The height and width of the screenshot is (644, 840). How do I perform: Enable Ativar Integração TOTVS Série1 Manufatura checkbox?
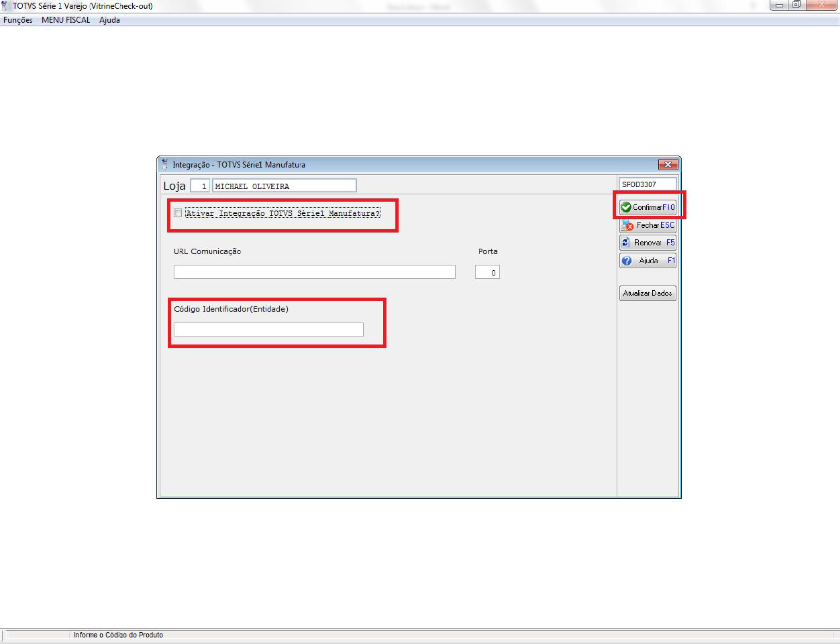[178, 213]
